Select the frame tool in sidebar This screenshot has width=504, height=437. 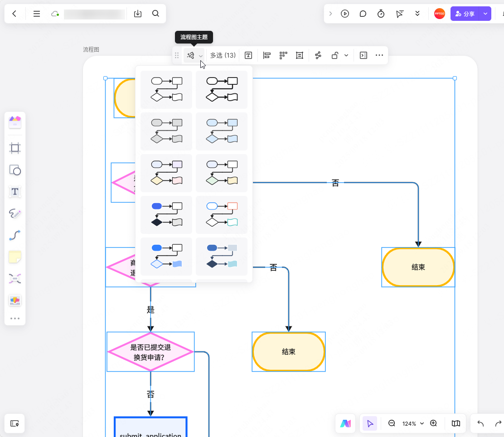click(x=15, y=148)
